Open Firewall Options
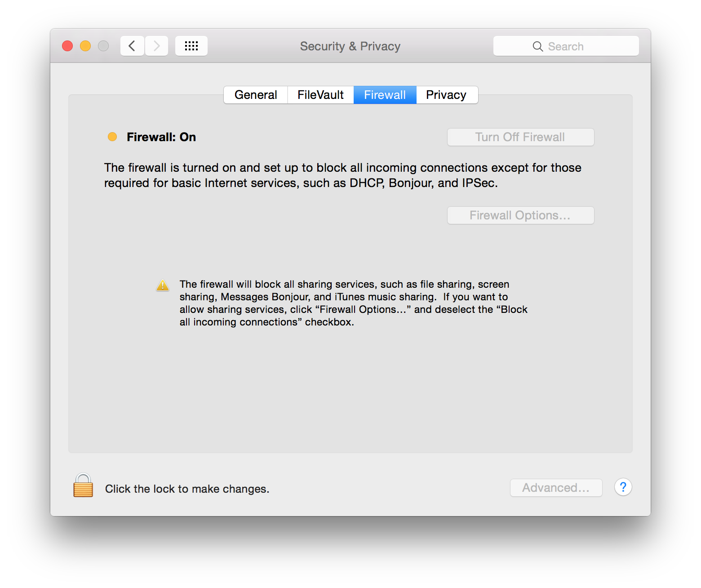Image resolution: width=701 pixels, height=588 pixels. point(520,215)
